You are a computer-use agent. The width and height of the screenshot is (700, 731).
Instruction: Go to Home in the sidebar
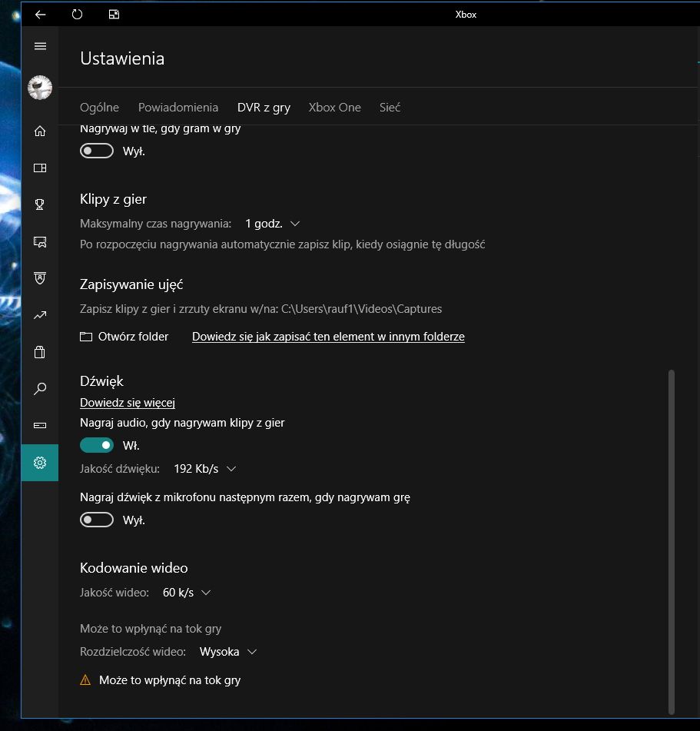(x=40, y=131)
